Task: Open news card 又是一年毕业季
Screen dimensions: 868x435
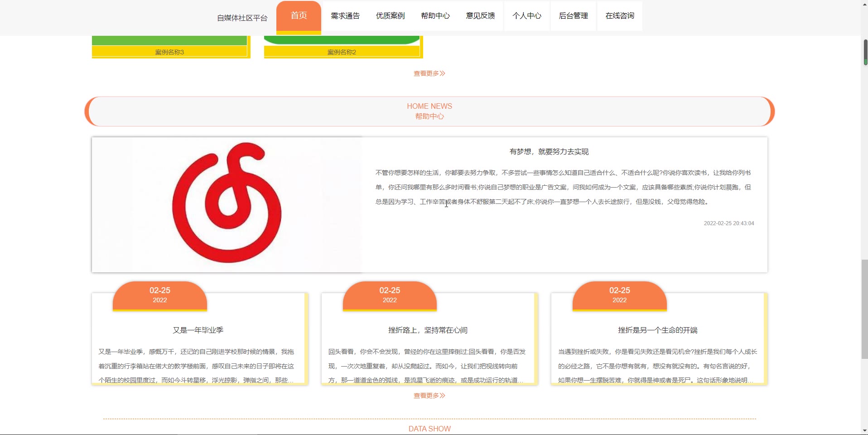Action: coord(198,330)
